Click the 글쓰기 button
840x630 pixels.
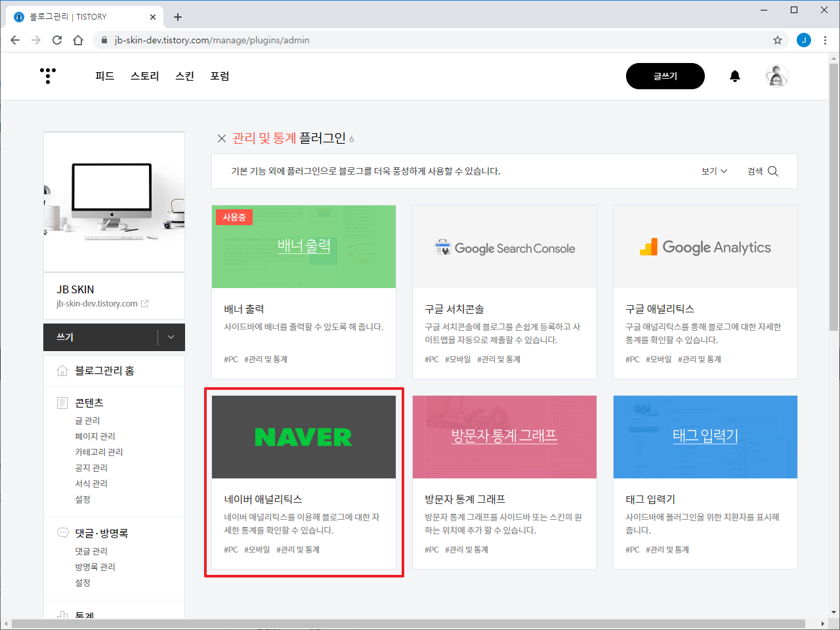point(665,76)
